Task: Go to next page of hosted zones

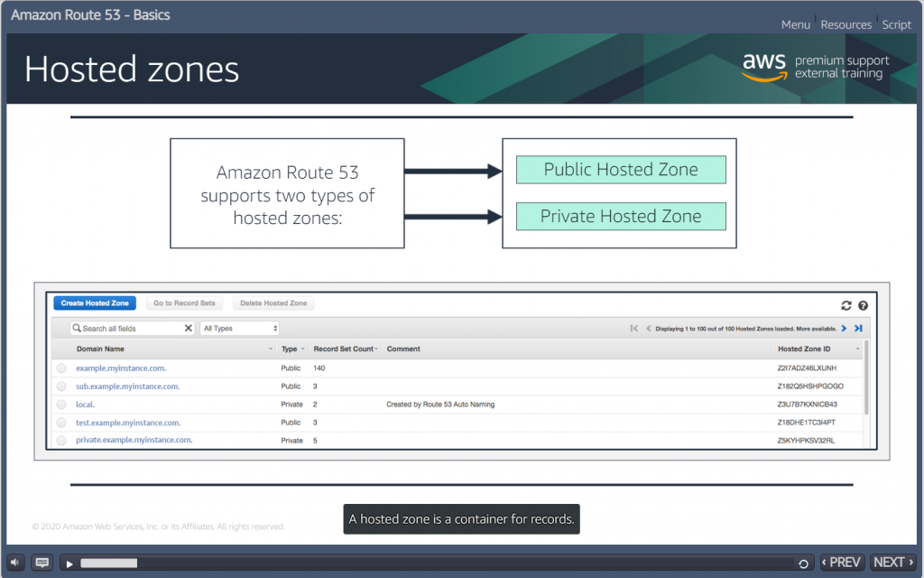Action: point(844,329)
